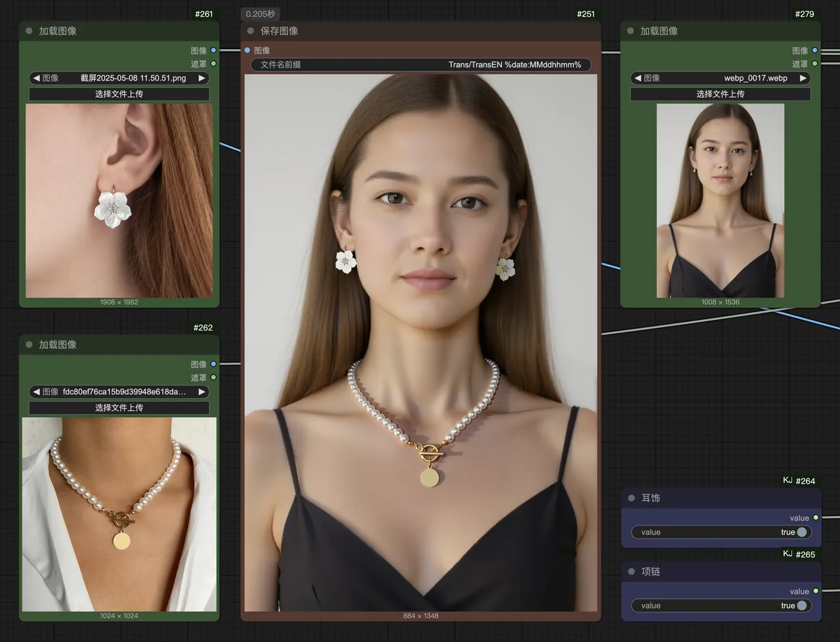This screenshot has height=642, width=840.
Task: Open the image dropdown showing webp_0017.webp
Action: pos(720,78)
